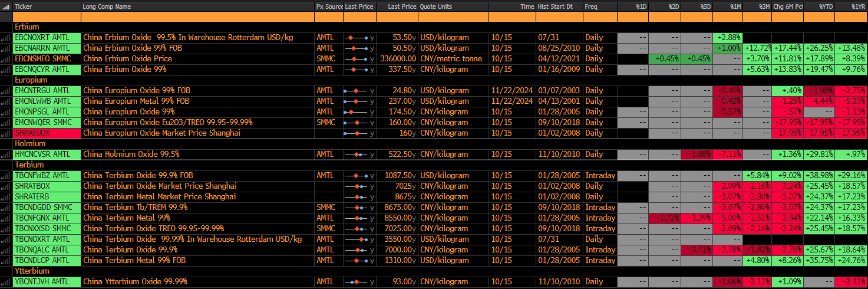This screenshot has height=289, width=868.
Task: Select the Erbium group row
Action: (440, 27)
